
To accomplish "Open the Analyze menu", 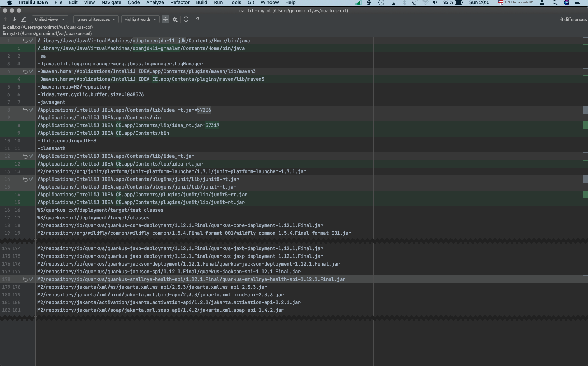I will [155, 3].
